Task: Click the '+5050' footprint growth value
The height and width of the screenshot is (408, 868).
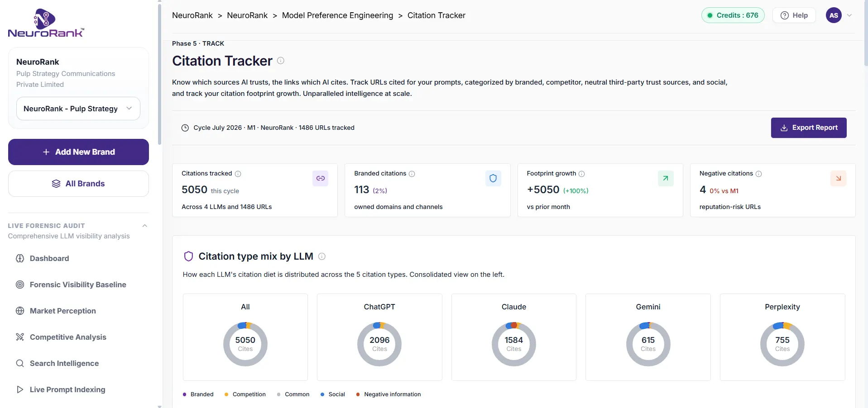Action: point(543,190)
